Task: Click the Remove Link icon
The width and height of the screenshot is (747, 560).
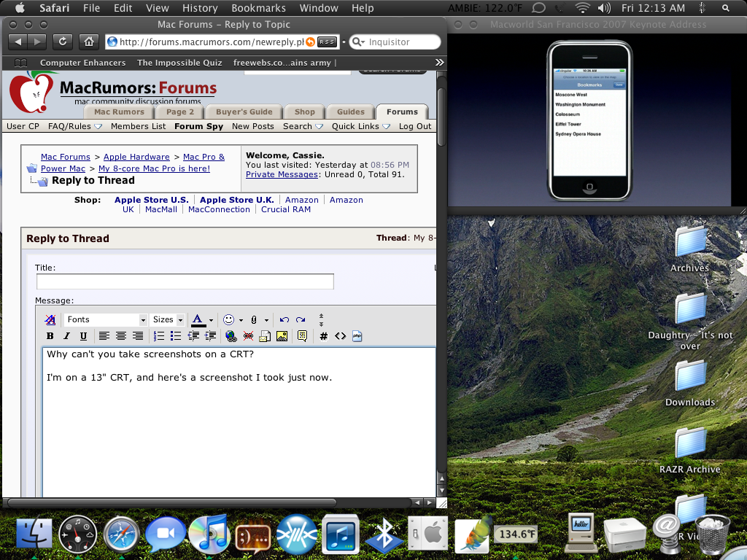Action: click(x=248, y=336)
